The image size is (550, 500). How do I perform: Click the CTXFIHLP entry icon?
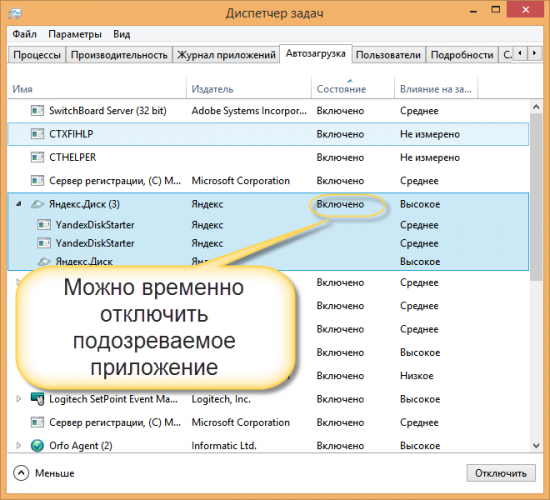pyautogui.click(x=38, y=134)
